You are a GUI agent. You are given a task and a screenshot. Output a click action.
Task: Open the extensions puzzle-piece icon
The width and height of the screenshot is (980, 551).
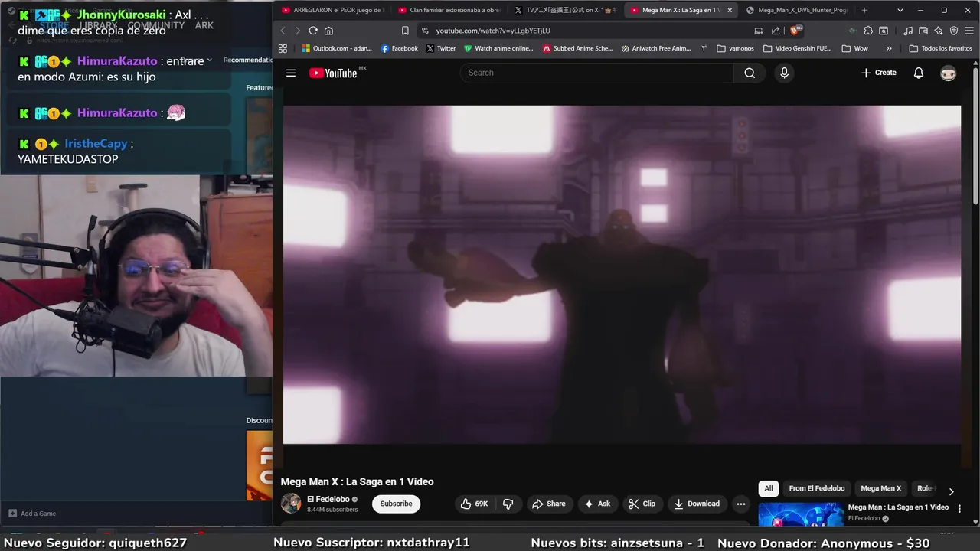point(868,31)
